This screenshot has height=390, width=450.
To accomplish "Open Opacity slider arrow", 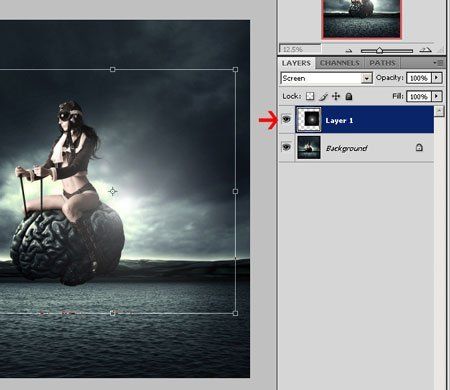I will pos(437,78).
